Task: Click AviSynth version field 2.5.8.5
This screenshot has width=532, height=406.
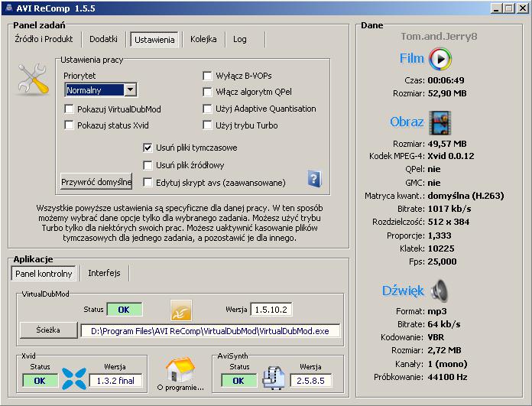Action: click(311, 381)
